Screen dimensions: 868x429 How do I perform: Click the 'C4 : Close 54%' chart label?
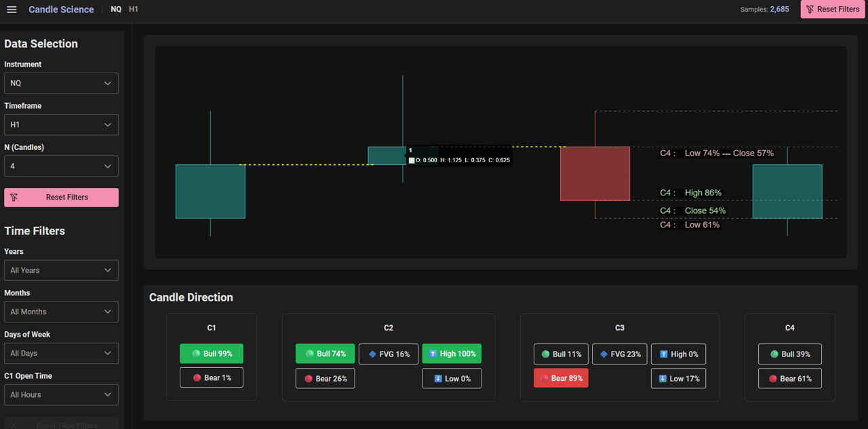pyautogui.click(x=692, y=210)
